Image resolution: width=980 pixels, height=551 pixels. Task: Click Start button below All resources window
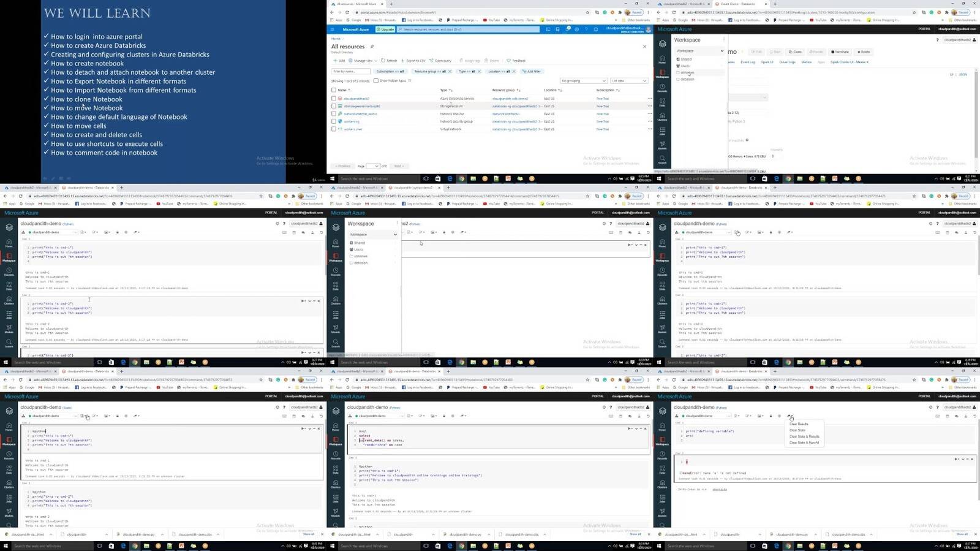(332, 178)
